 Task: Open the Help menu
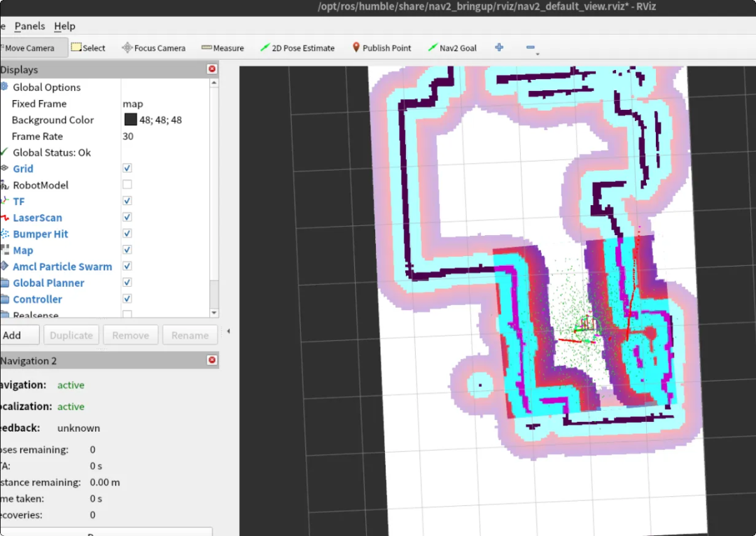(64, 26)
